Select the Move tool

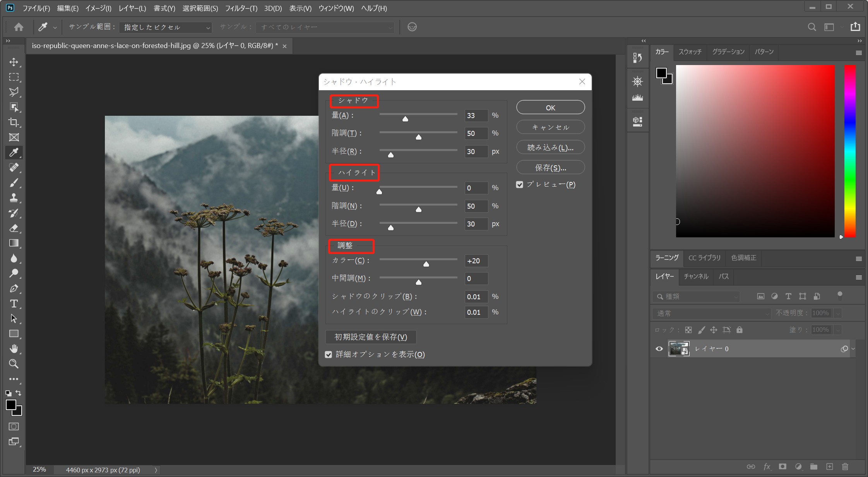14,62
